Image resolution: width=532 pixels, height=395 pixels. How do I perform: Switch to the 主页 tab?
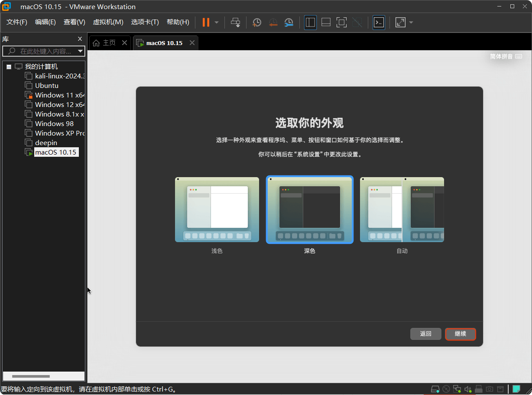108,42
